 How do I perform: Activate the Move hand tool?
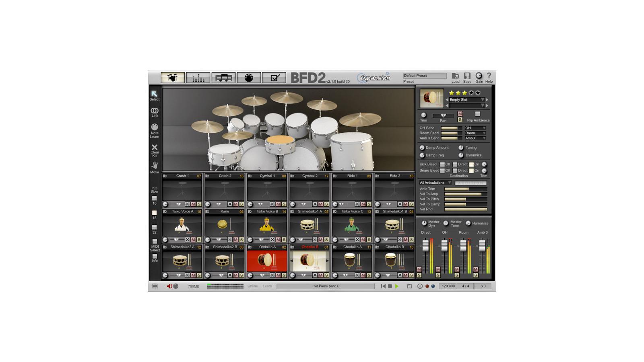click(x=155, y=165)
